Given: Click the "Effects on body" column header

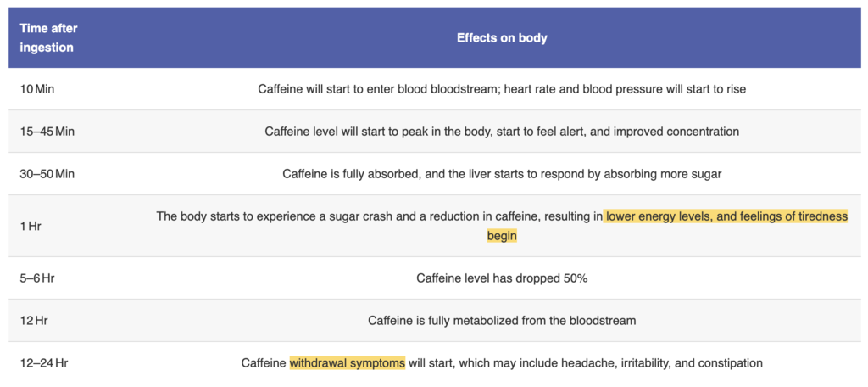Looking at the screenshot, I should [x=502, y=38].
